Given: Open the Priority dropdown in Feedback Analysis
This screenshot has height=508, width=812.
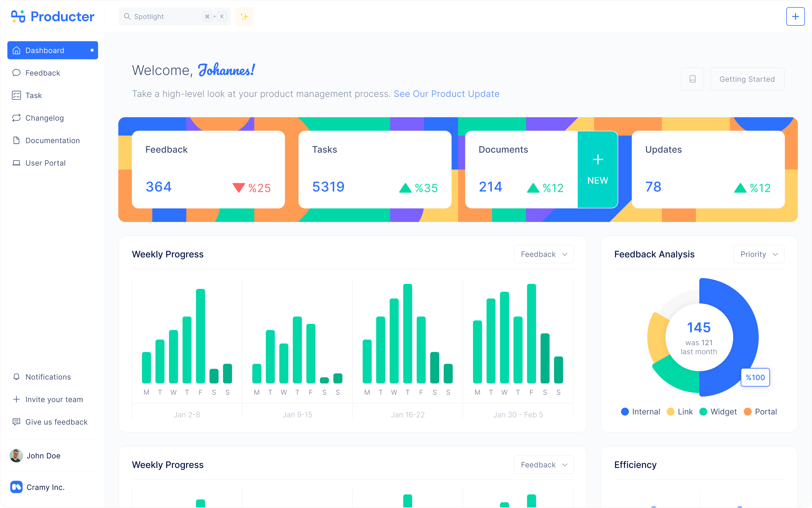Looking at the screenshot, I should tap(759, 254).
